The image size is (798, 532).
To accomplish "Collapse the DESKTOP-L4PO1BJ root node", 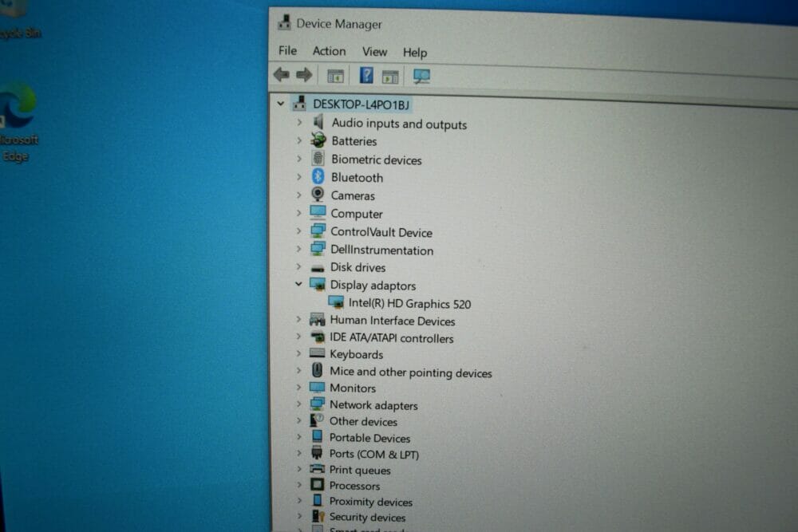I will (281, 103).
